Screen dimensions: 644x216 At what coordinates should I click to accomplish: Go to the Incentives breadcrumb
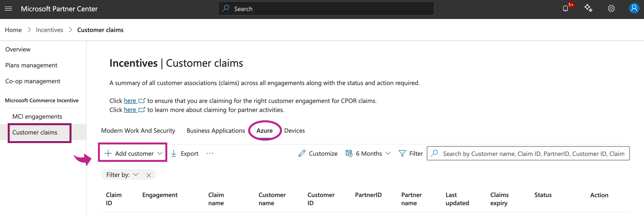[x=49, y=30]
